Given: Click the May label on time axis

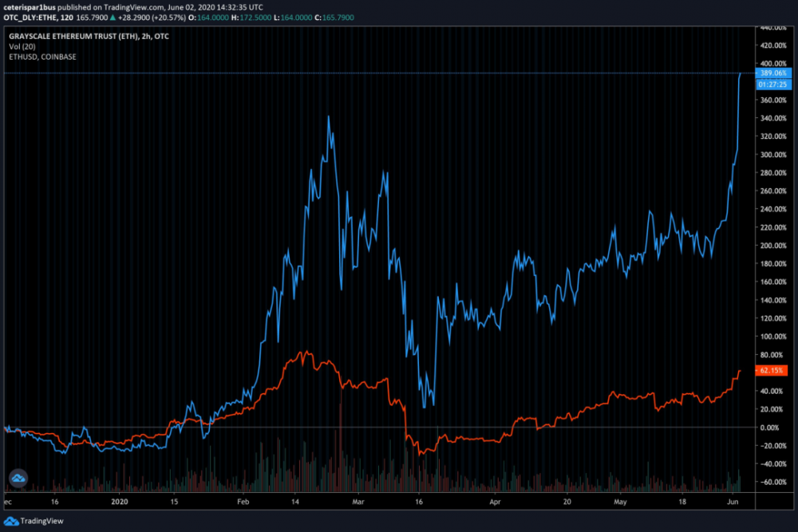Looking at the screenshot, I should click(620, 502).
